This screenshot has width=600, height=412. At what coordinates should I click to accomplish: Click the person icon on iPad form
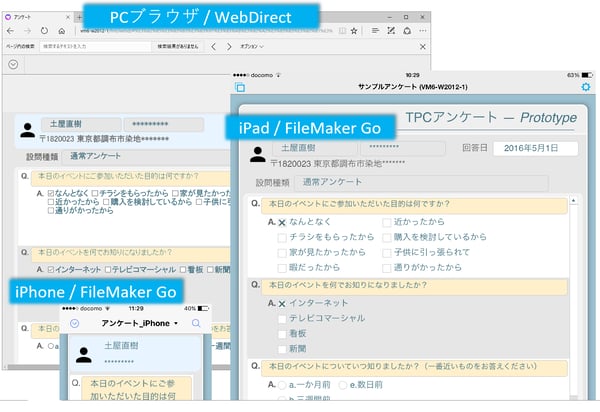pos(258,155)
